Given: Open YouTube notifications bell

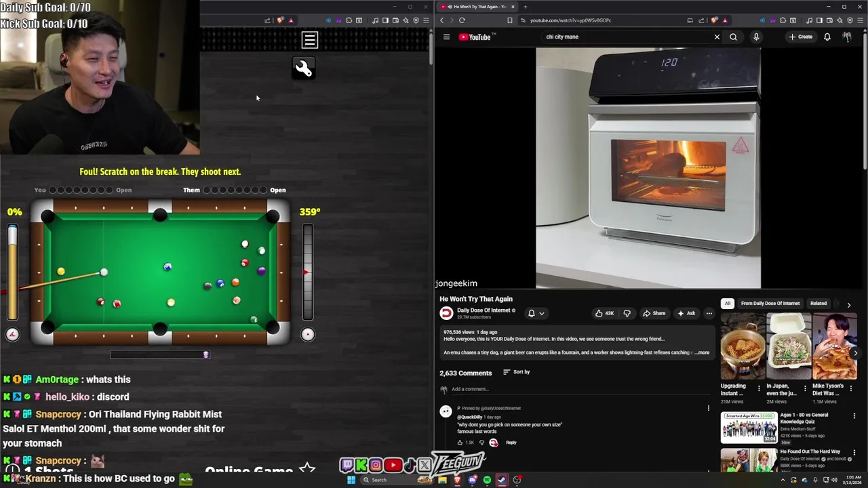Looking at the screenshot, I should pos(827,37).
